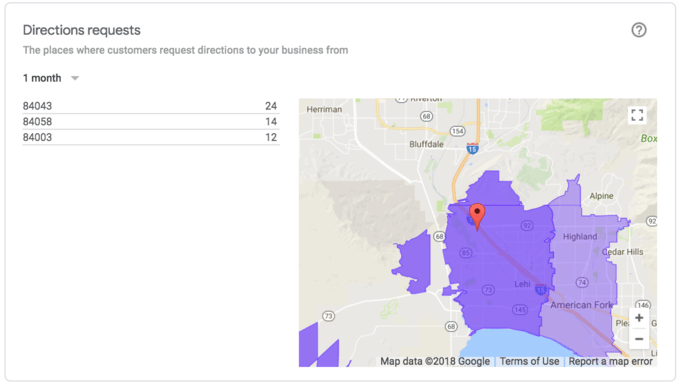Expand map to fullscreen view
This screenshot has height=386, width=684.
tap(637, 115)
